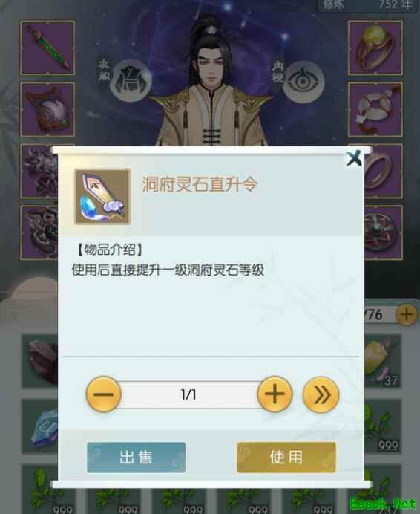
Task: Set maximum quantity with double-arrow button
Action: pyautogui.click(x=321, y=394)
